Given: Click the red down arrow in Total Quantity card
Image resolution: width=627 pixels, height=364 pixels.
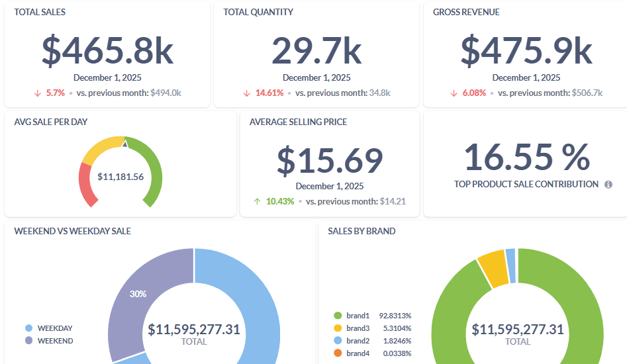Looking at the screenshot, I should [246, 93].
